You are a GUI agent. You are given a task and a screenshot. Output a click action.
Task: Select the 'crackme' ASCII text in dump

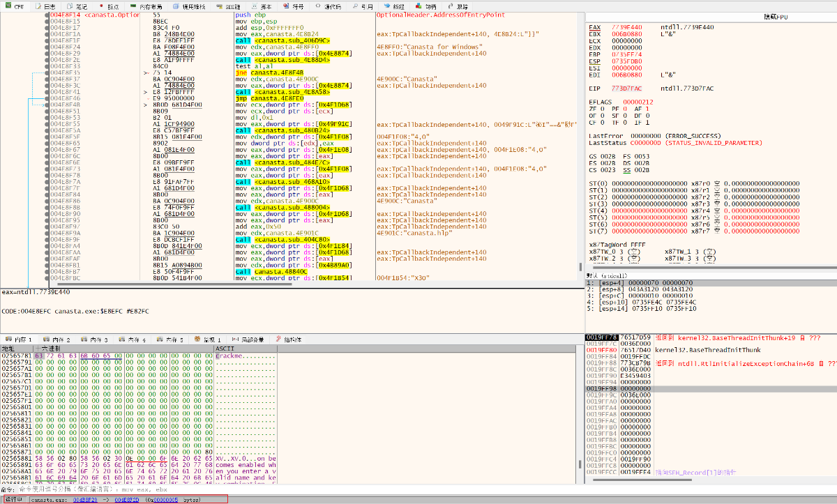click(x=230, y=356)
